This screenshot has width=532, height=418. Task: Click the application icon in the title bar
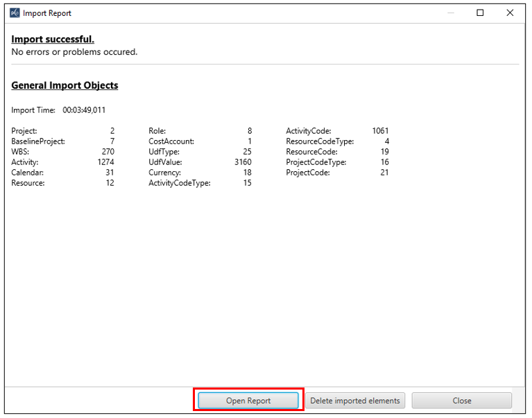15,13
